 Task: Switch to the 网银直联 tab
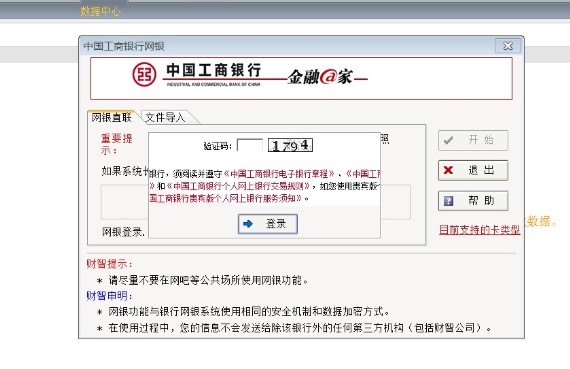[112, 117]
